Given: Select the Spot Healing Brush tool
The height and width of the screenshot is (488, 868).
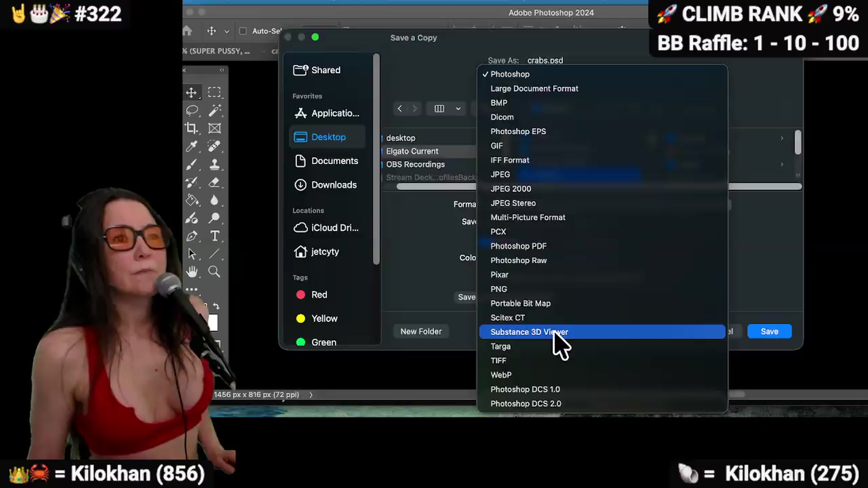Looking at the screenshot, I should tap(214, 146).
